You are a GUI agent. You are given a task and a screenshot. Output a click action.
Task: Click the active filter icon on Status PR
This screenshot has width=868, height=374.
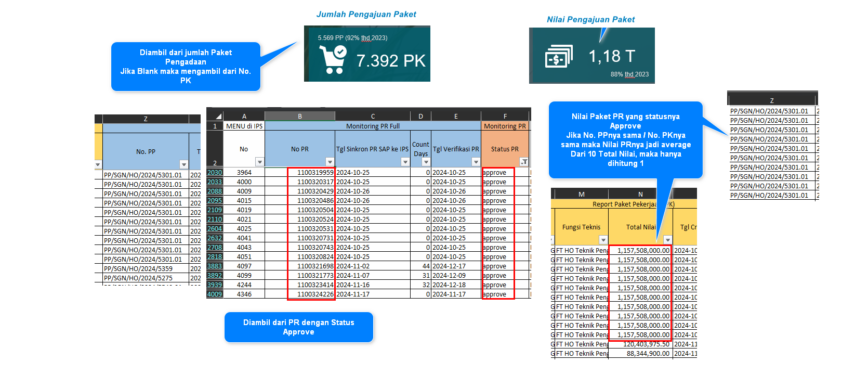point(524,162)
